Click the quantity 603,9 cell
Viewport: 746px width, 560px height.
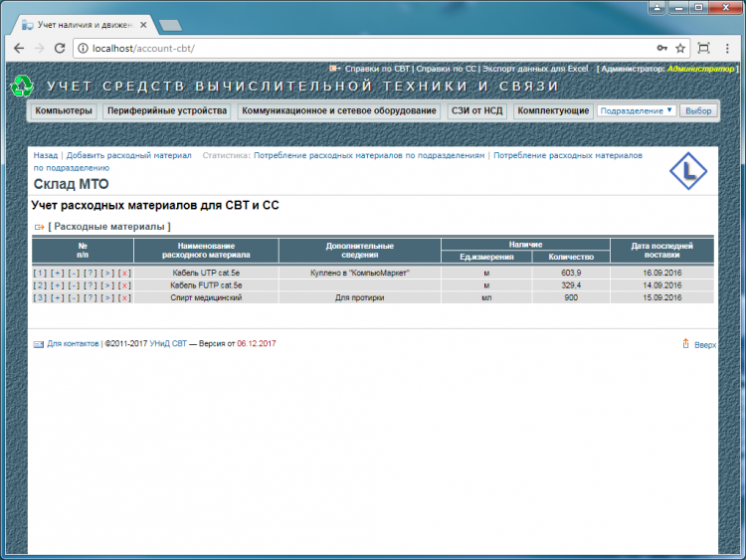[571, 274]
